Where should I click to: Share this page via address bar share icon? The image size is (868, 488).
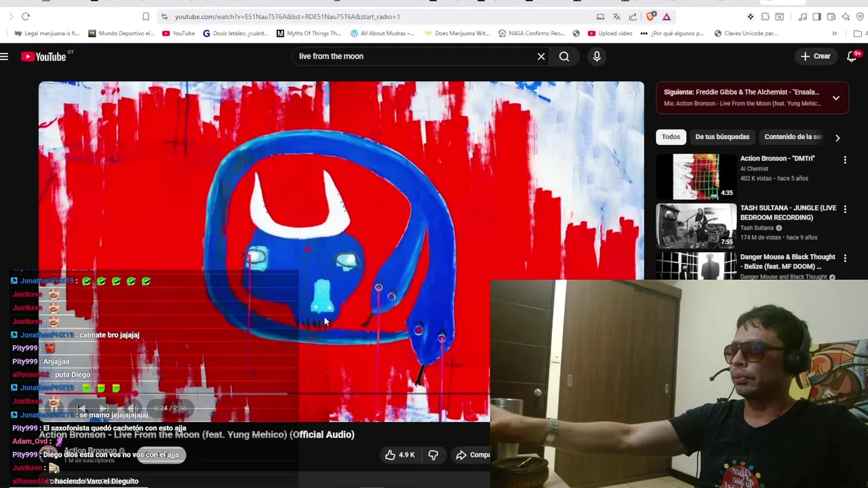point(633,16)
